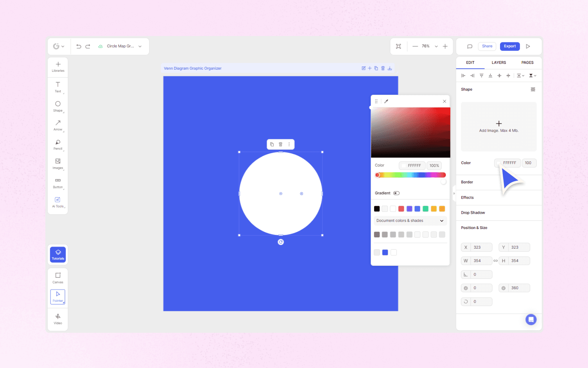The width and height of the screenshot is (588, 368).
Task: Delete the selected circle via the trash icon
Action: (280, 144)
